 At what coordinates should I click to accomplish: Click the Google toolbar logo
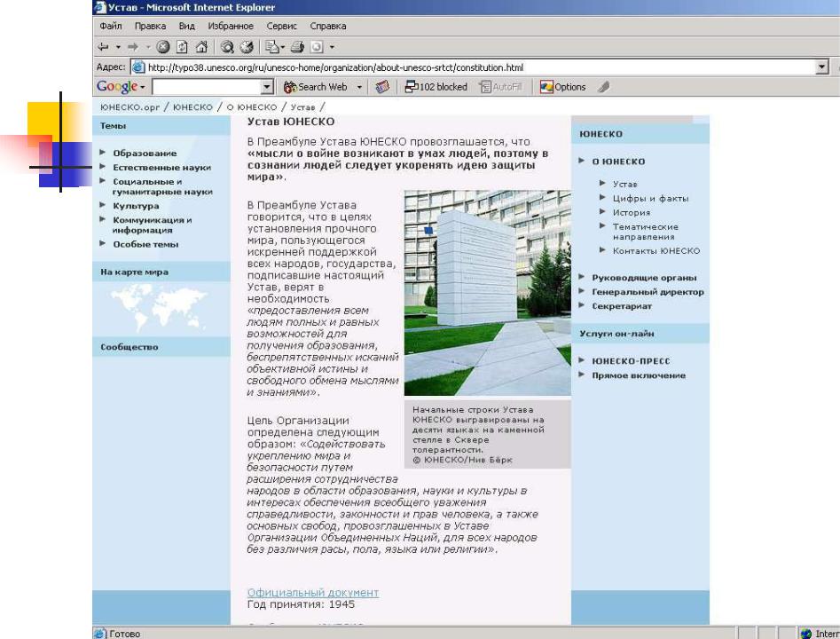coord(117,86)
